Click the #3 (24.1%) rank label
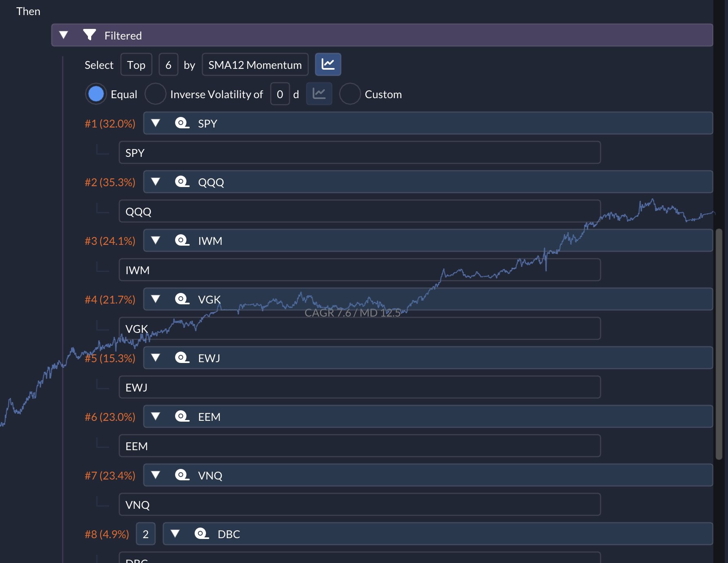 110,241
